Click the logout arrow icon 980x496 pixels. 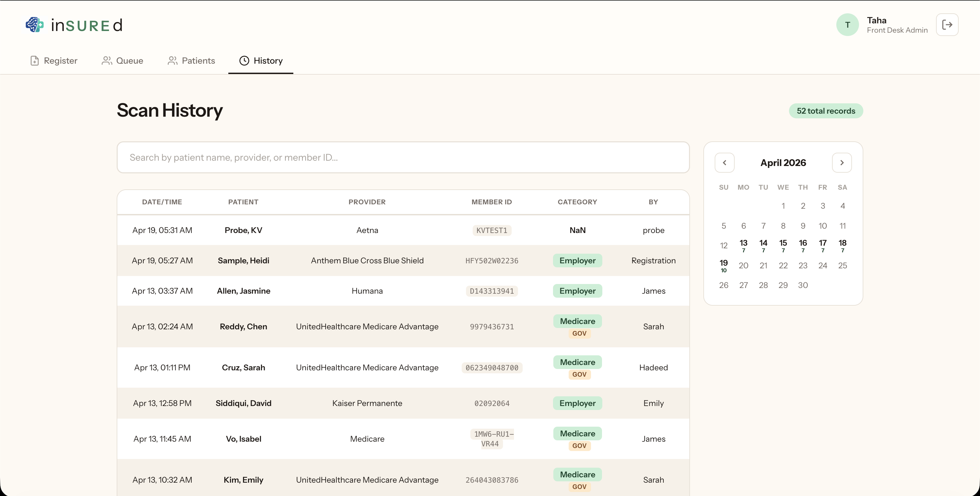click(x=947, y=25)
